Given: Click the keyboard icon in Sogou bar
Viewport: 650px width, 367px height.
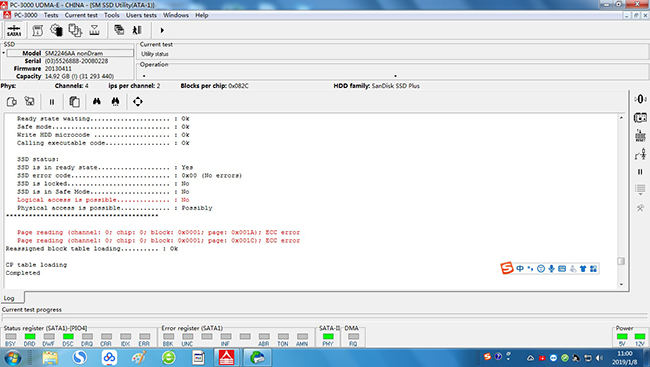Looking at the screenshot, I should point(562,269).
